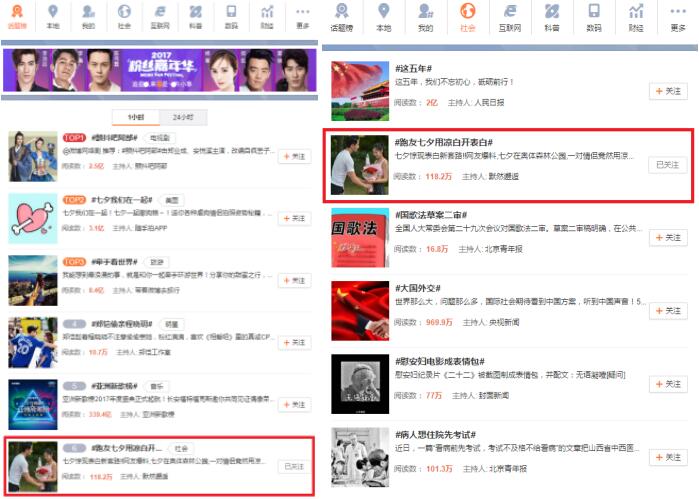
Task: Follow the #这五年# topic
Action: [668, 91]
